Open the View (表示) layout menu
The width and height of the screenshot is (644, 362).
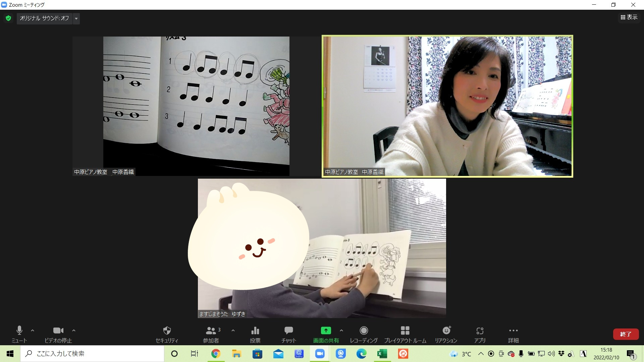pyautogui.click(x=629, y=17)
